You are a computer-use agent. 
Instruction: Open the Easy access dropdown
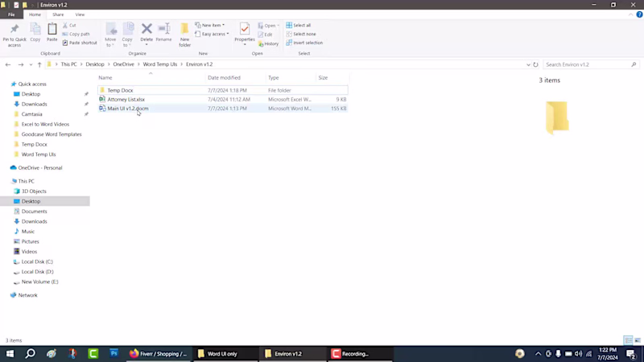(212, 34)
